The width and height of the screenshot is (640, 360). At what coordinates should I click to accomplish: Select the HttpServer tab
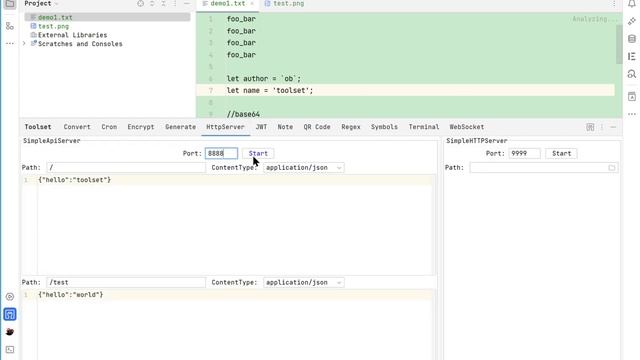[x=225, y=127]
